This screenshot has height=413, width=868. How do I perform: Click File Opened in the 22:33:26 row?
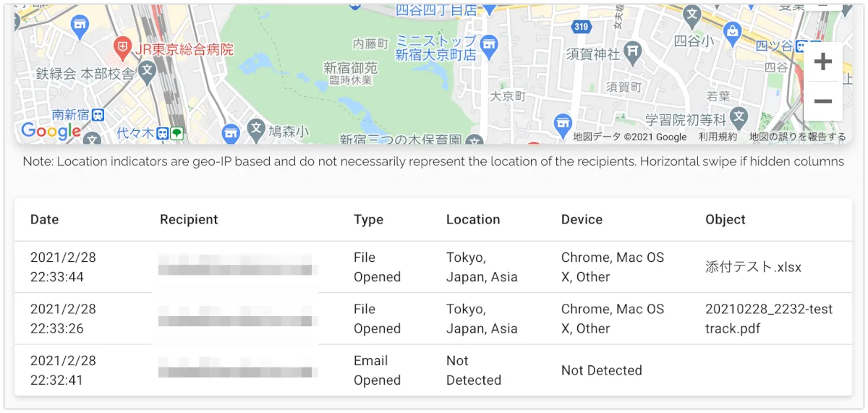pyautogui.click(x=377, y=318)
